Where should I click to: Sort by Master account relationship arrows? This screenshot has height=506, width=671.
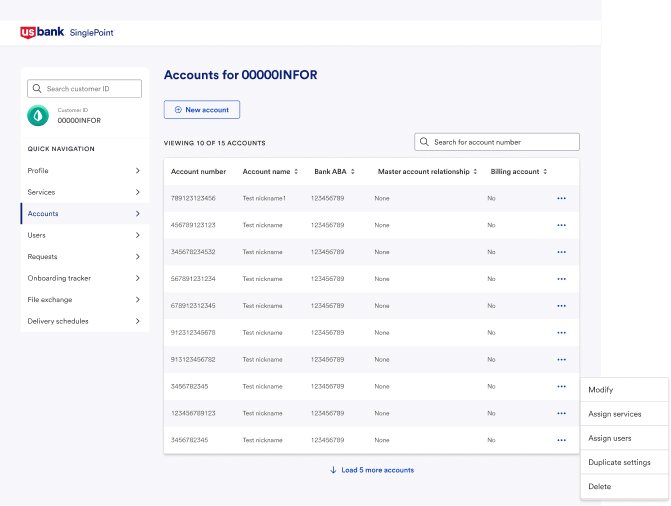point(475,172)
